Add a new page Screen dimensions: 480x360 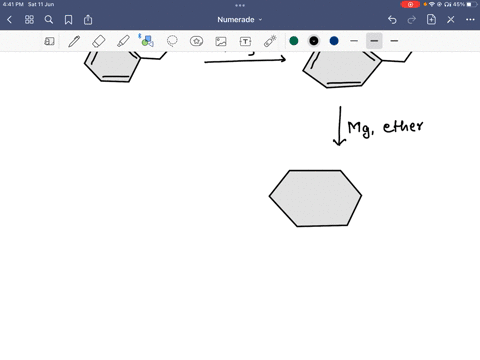(431, 20)
